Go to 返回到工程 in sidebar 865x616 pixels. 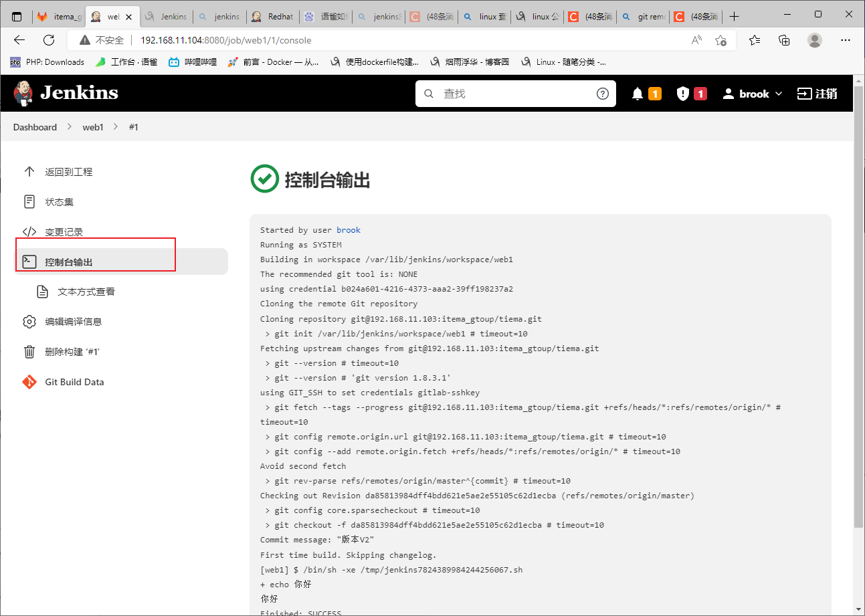tap(122, 172)
